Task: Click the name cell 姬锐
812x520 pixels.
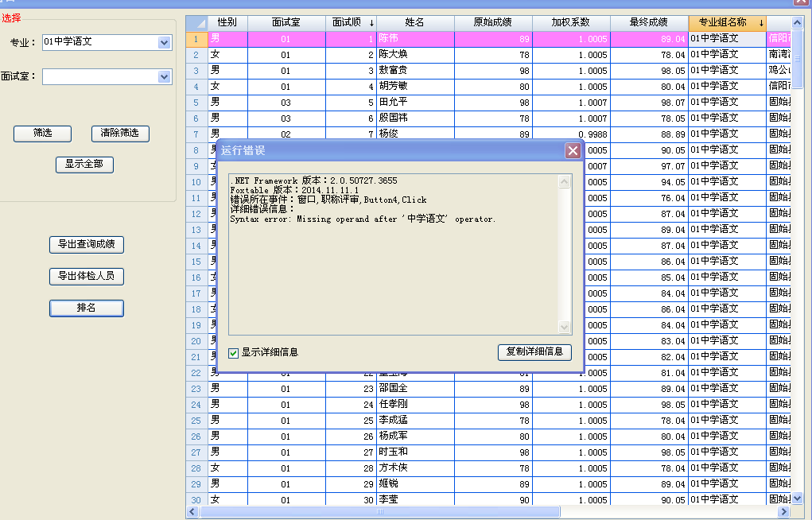Action: coord(415,484)
